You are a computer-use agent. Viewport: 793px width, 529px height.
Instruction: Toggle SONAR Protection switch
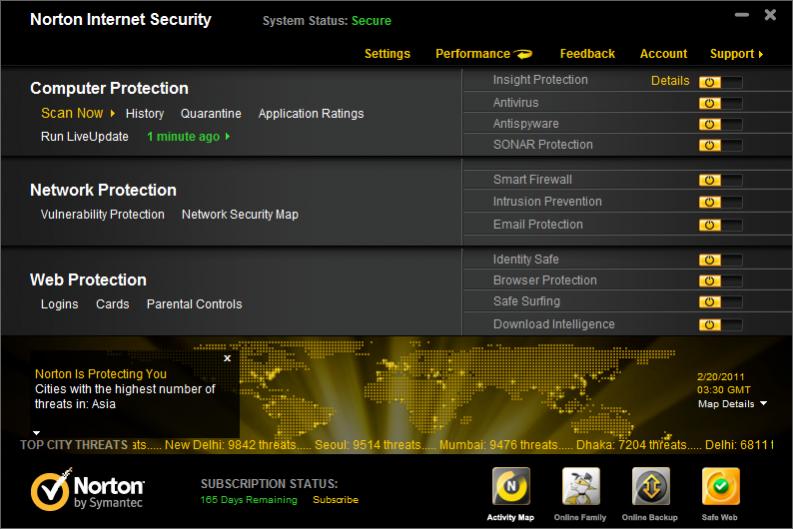tap(721, 146)
